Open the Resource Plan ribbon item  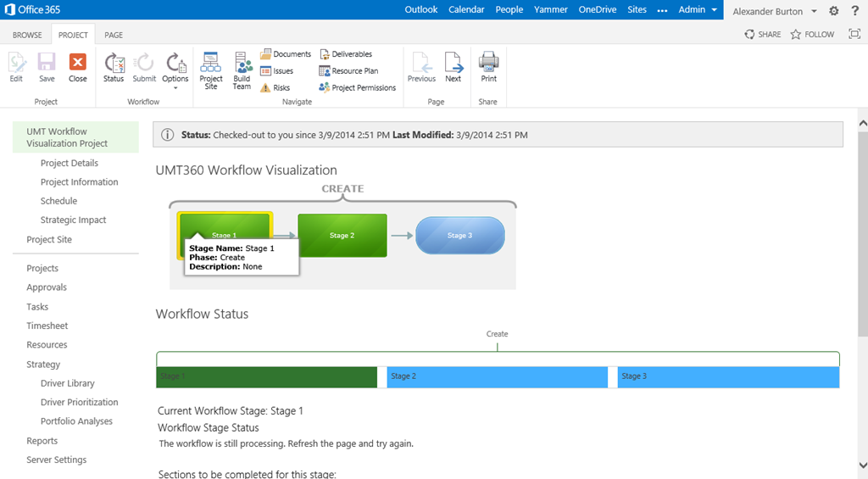(348, 71)
